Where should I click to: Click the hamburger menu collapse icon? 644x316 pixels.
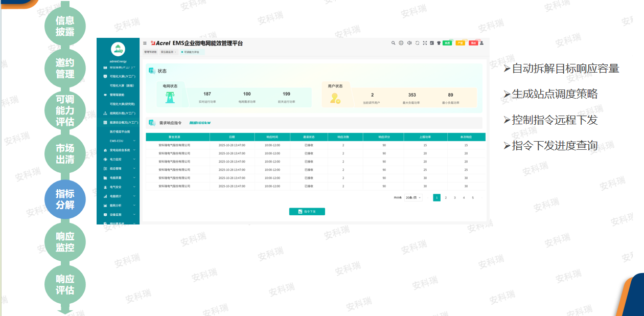point(145,43)
